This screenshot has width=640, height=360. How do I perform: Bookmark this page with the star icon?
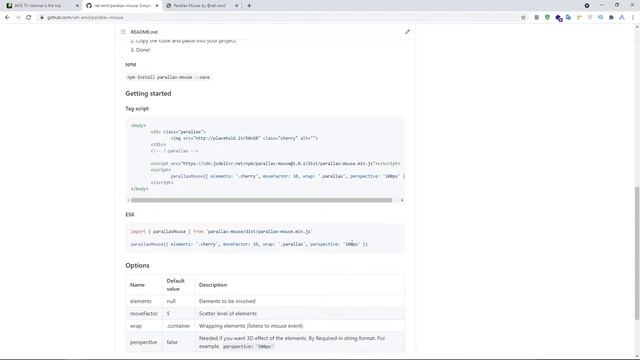coord(523,18)
